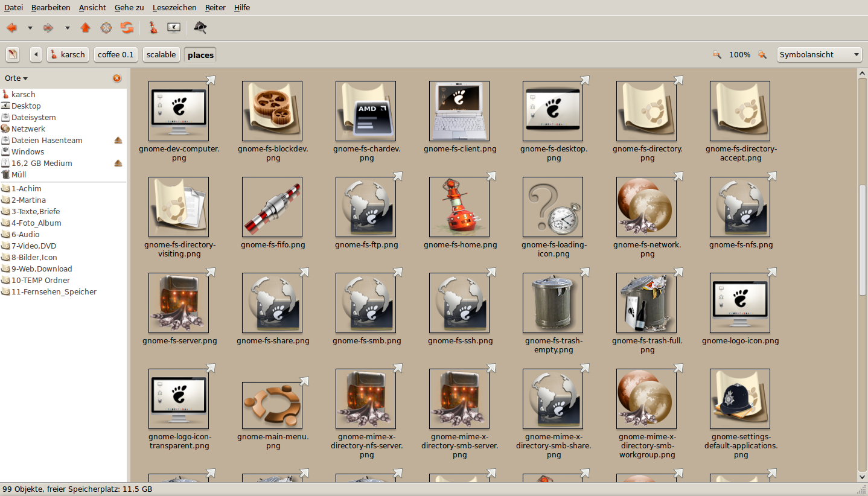
Task: Open the Forward history dropdown arrow
Action: 67,28
